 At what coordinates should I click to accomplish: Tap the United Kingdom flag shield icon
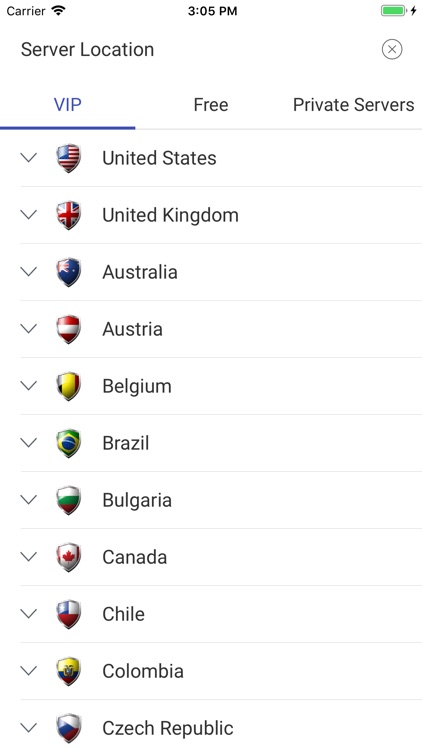click(68, 215)
